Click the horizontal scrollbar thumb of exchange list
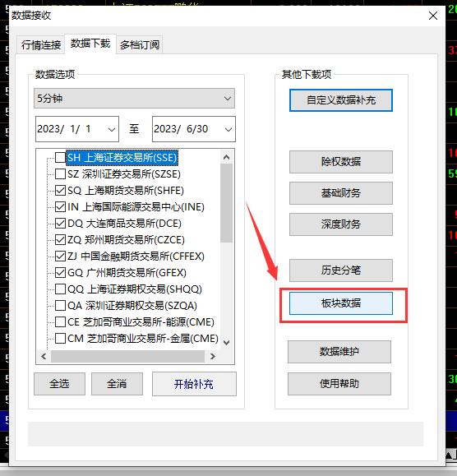 pos(127,356)
